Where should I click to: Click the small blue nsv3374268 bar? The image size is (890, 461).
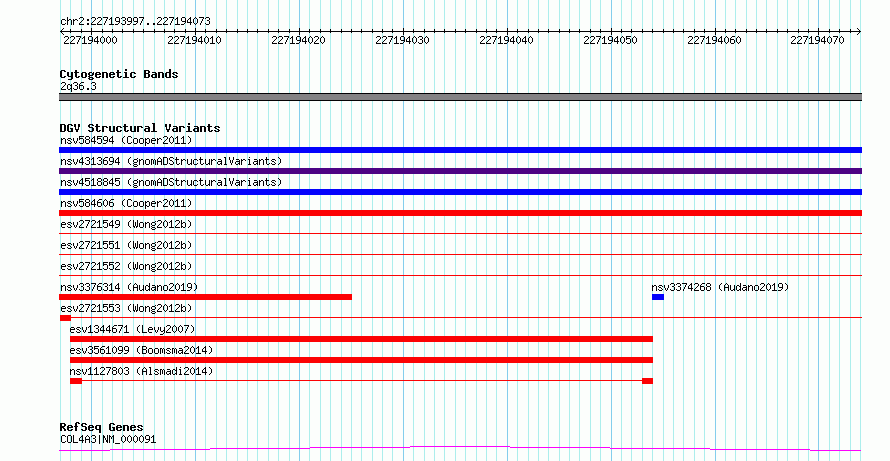[658, 297]
